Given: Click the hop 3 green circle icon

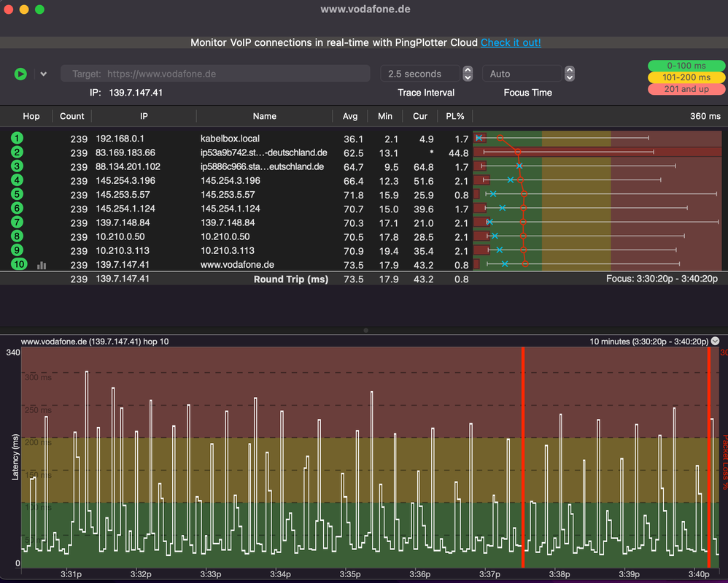Looking at the screenshot, I should click(x=18, y=166).
